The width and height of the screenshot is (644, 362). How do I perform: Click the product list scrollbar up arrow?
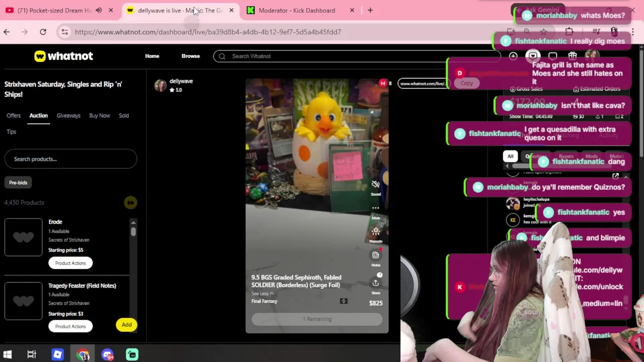[x=133, y=222]
